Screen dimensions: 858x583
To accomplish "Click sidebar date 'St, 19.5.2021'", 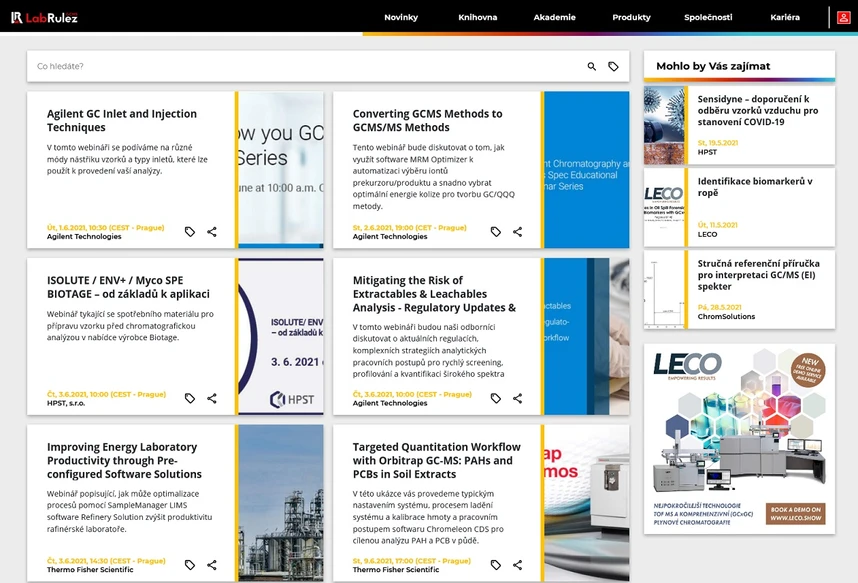I will coord(717,142).
